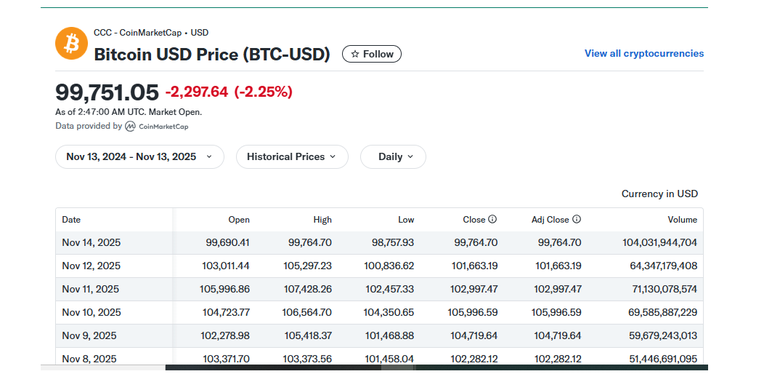Click the Follow star button
Viewport: 780px width, 390px height.
[x=372, y=54]
